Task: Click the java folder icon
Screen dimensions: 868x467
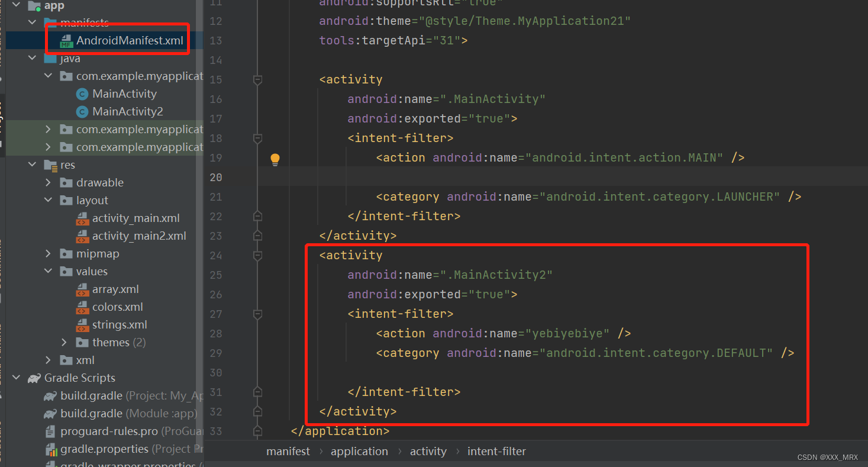Action: [x=50, y=58]
